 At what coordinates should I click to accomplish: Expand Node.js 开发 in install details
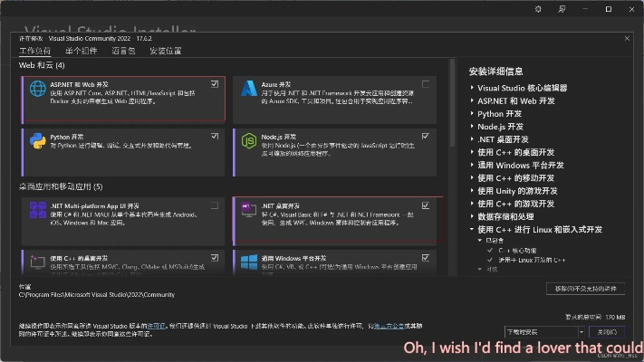[472, 127]
